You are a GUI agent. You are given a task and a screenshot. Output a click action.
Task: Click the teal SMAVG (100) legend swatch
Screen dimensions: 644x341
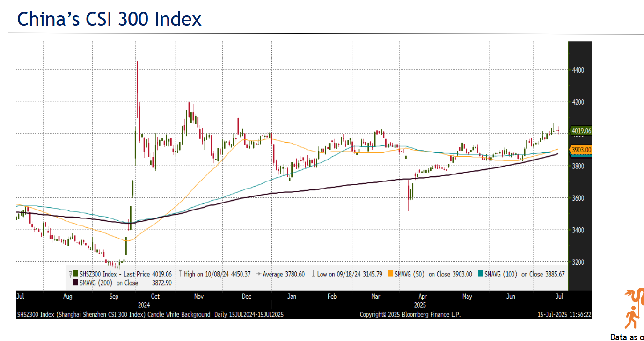[x=480, y=274]
